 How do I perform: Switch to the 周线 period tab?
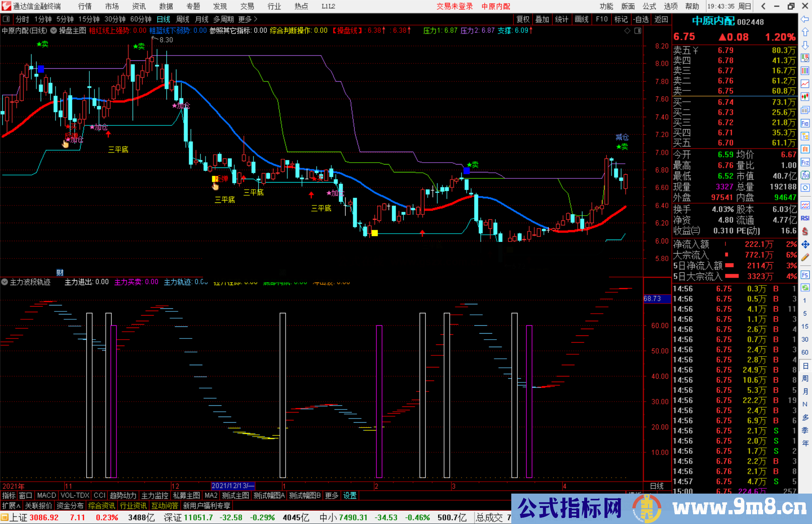coord(183,19)
